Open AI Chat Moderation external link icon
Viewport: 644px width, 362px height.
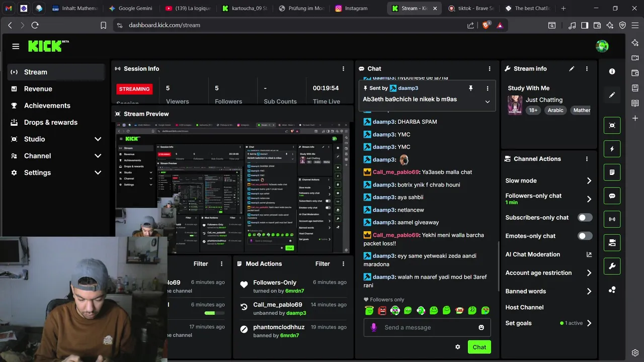(x=589, y=254)
